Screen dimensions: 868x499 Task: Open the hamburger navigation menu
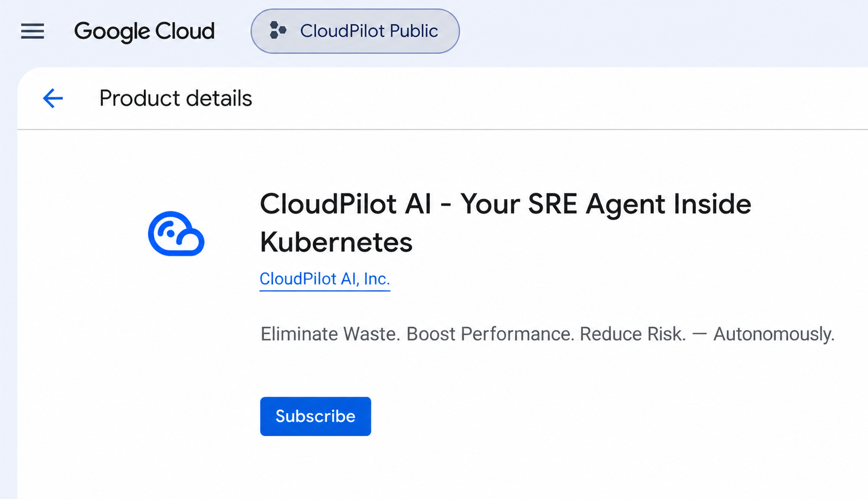click(33, 31)
